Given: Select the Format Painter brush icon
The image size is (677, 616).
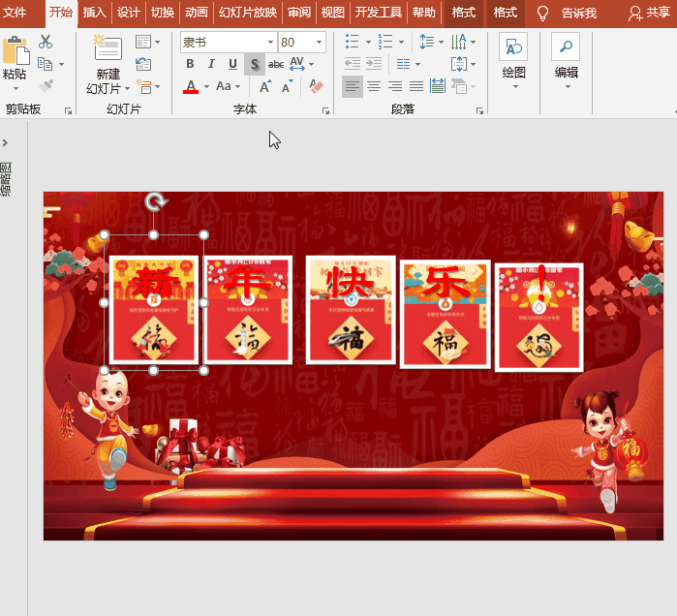Looking at the screenshot, I should (46, 86).
